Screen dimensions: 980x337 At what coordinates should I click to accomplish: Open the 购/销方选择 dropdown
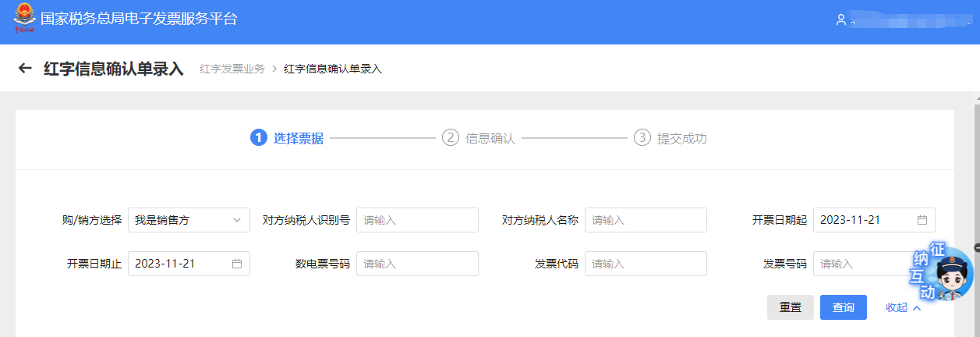[189, 220]
